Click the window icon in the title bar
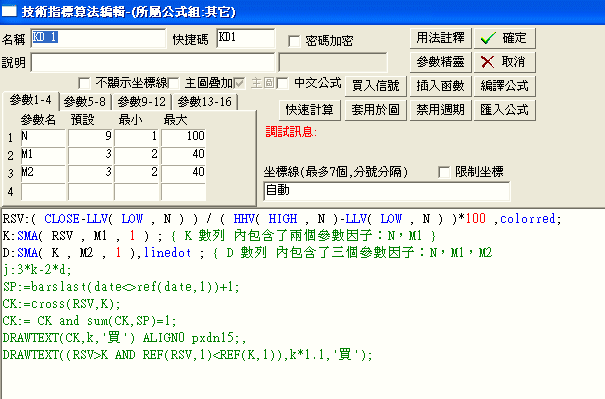 (x=9, y=11)
